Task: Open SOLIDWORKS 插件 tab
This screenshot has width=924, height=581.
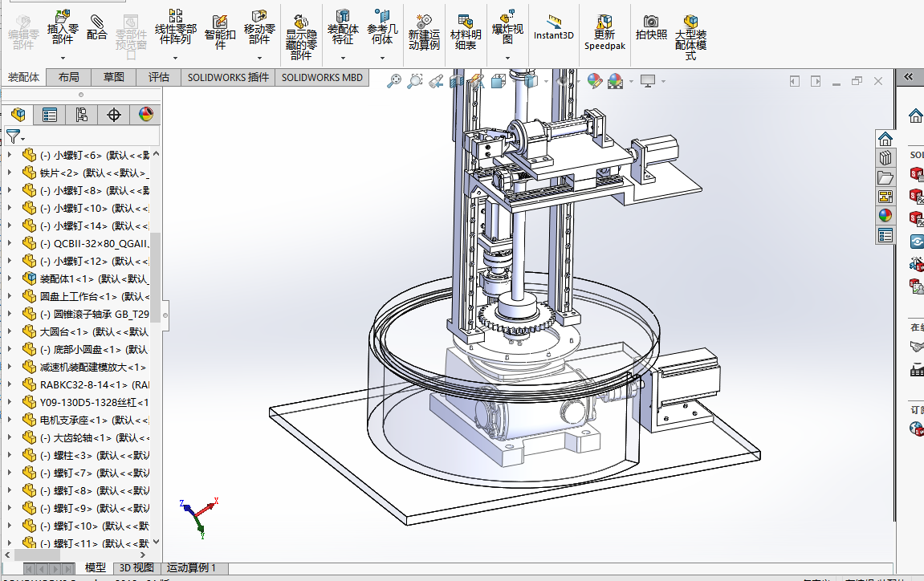Action: click(228, 77)
